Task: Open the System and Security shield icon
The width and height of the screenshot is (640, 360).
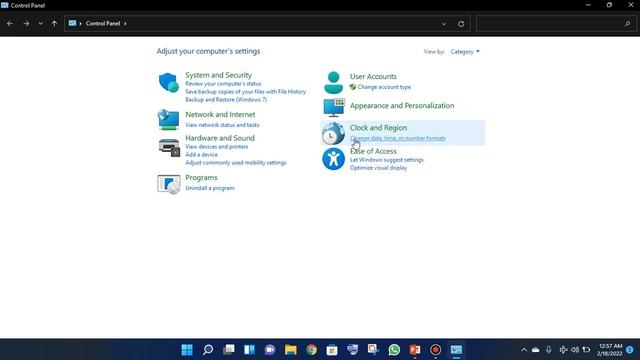Action: [169, 82]
